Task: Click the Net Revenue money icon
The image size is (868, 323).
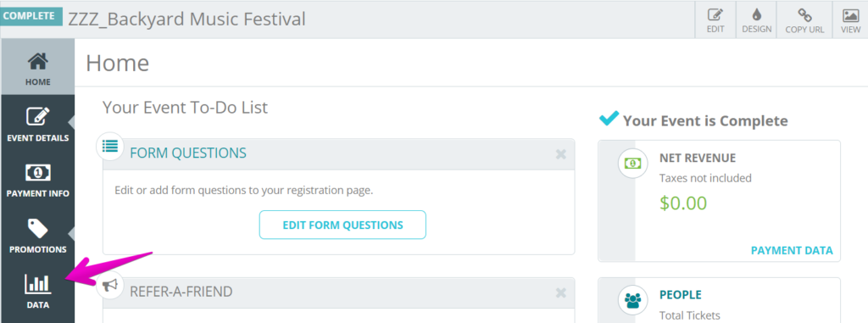Action: (632, 164)
